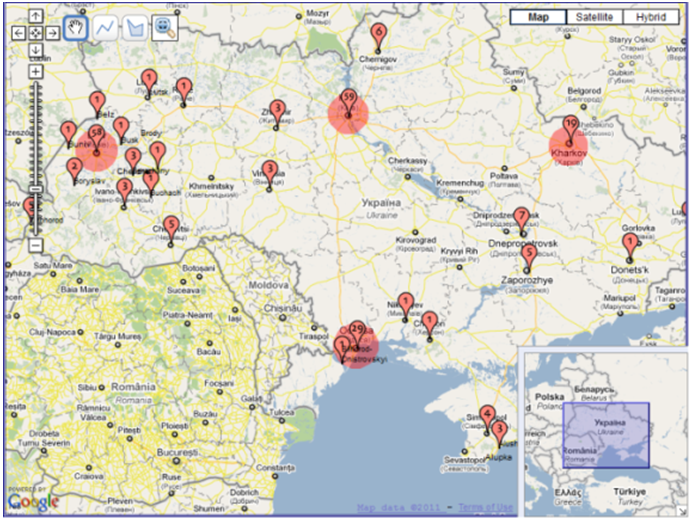692x521 pixels.
Task: Click the Sevastopol city label
Action: pos(465,460)
